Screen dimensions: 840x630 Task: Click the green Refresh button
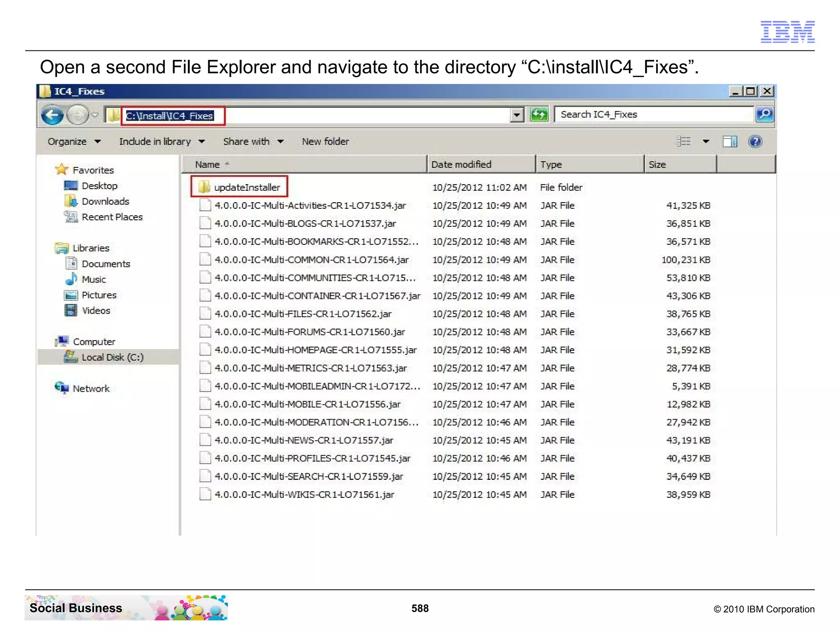tap(539, 114)
